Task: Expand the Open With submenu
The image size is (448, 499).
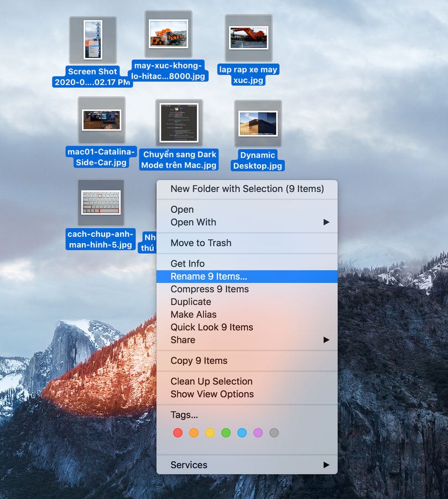Action: tap(193, 222)
